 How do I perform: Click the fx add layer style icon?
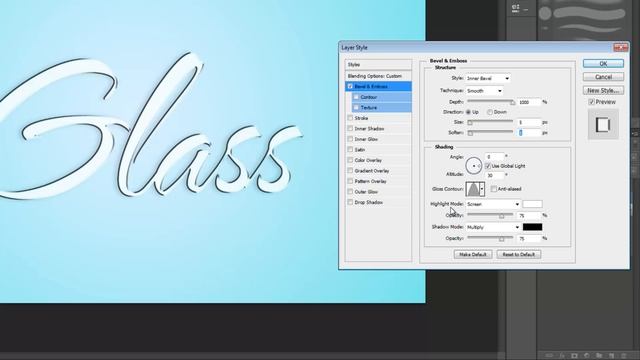(562, 356)
